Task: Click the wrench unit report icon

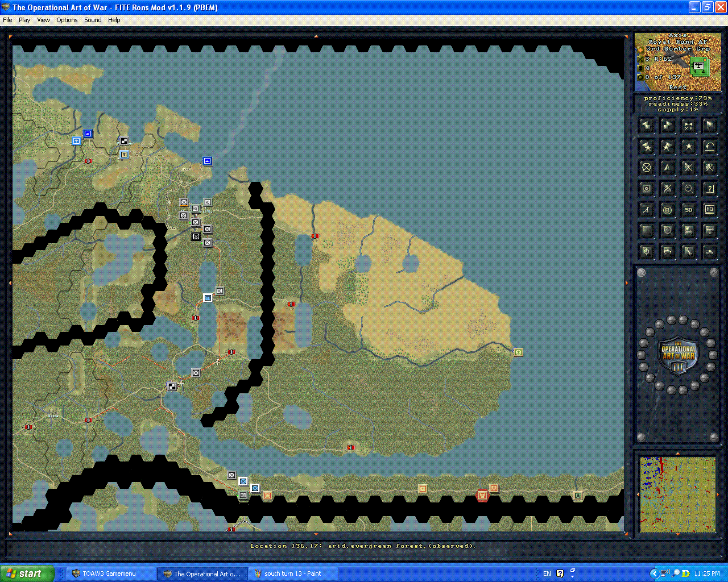Action: [x=688, y=251]
